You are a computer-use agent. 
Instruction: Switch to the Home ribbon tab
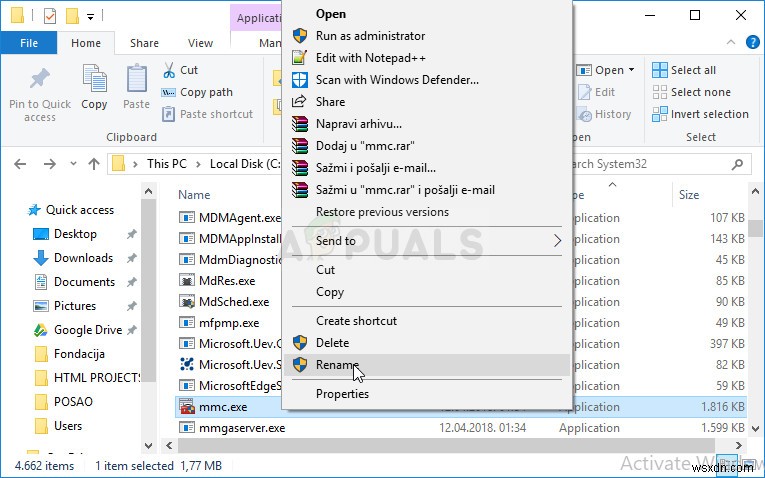coord(86,43)
